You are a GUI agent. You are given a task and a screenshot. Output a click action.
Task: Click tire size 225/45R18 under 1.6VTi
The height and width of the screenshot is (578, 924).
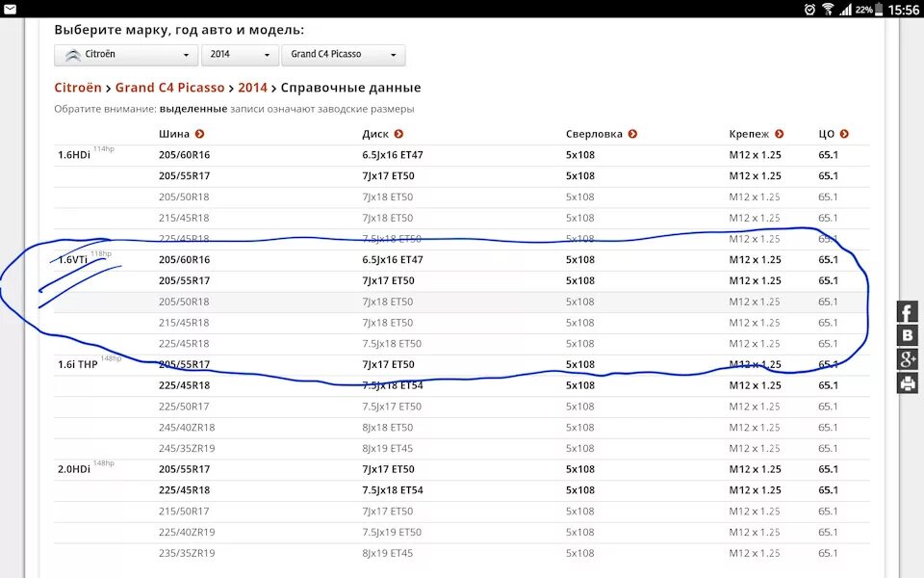pos(184,344)
